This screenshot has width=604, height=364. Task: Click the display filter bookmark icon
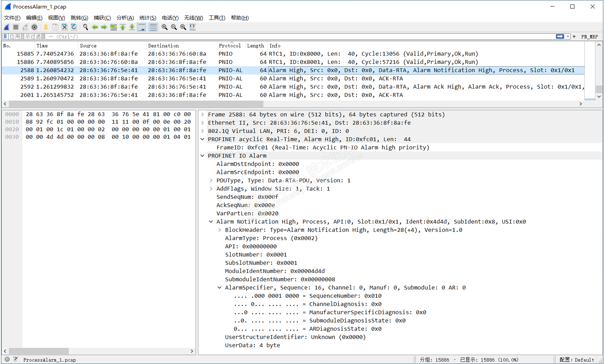point(5,36)
